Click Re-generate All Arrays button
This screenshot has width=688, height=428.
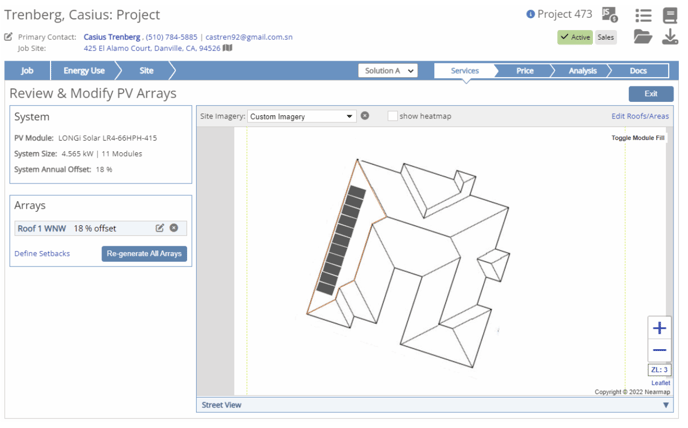tap(144, 254)
